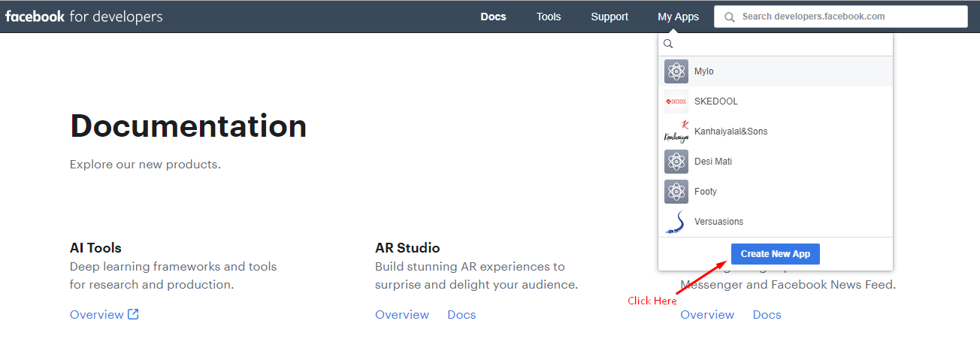Select the Versuasions app name
980x351 pixels.
click(718, 222)
